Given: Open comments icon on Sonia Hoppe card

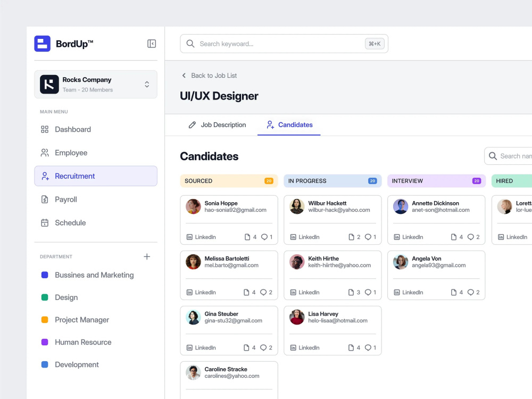Looking at the screenshot, I should pyautogui.click(x=264, y=237).
